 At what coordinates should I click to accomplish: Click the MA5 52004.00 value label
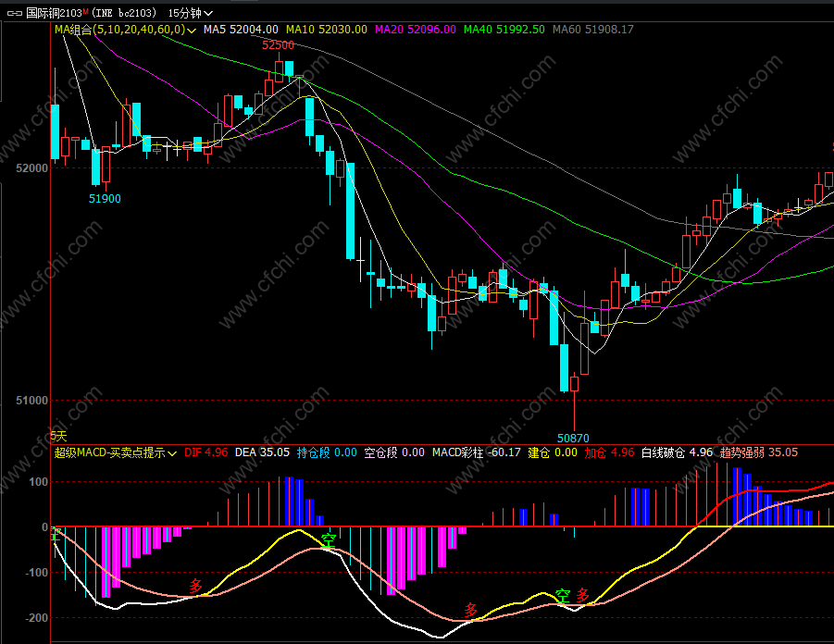point(241,30)
